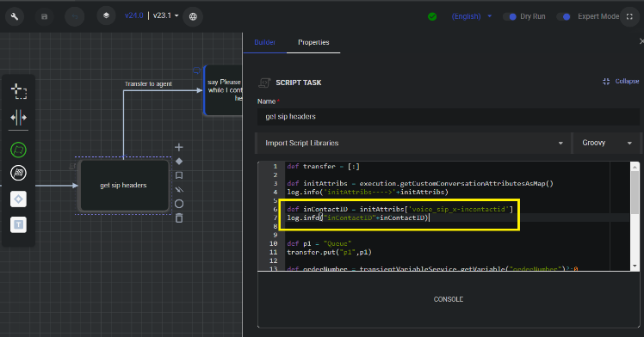Select the green circular task icon
The height and width of the screenshot is (337, 644).
coord(18,150)
